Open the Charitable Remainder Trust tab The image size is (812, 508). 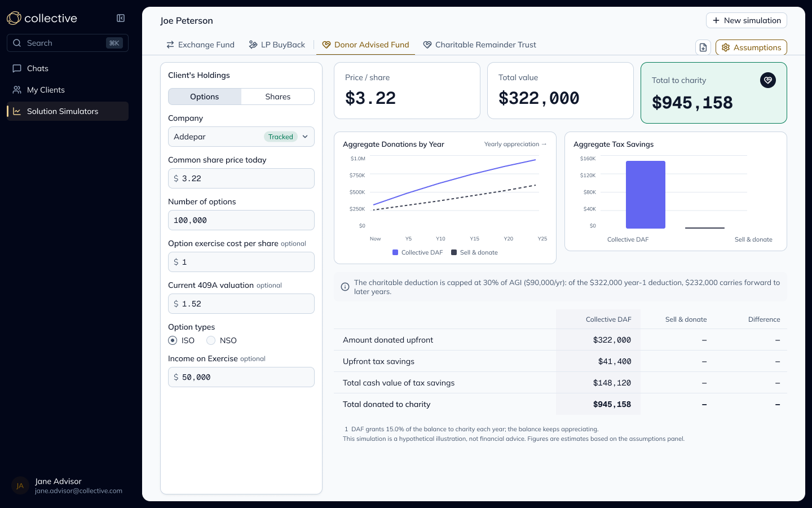point(479,45)
